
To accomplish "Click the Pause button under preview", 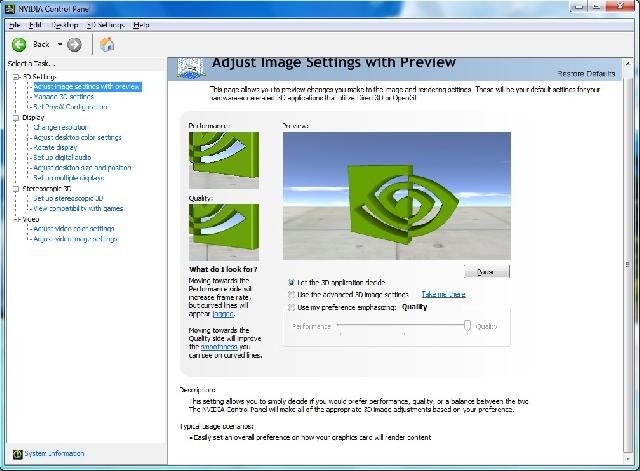I will click(x=487, y=272).
